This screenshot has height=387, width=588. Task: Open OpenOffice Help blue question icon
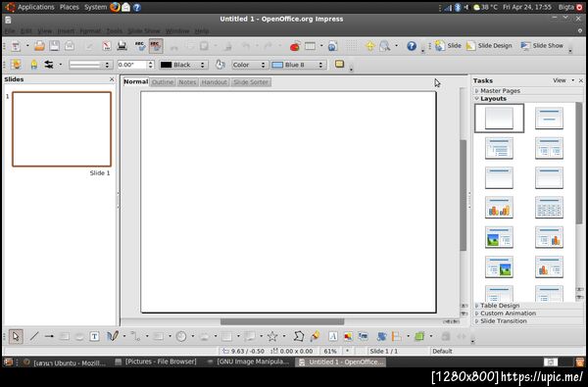412,46
